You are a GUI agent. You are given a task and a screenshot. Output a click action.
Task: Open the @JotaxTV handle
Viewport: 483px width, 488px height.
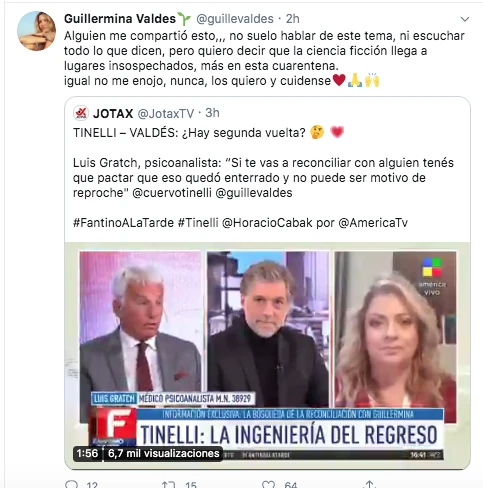(166, 114)
